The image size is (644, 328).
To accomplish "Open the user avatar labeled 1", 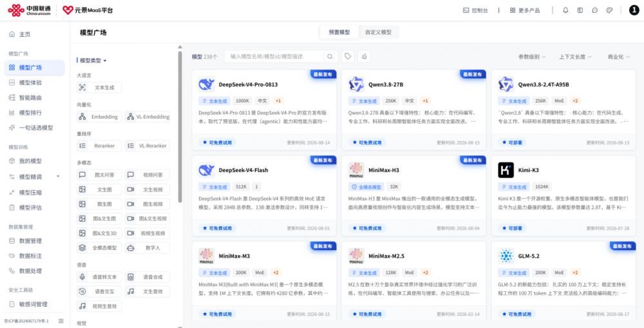I will point(634,10).
